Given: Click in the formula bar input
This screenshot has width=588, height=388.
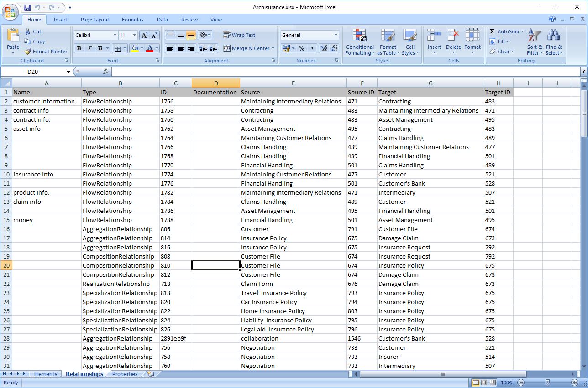Looking at the screenshot, I should 346,72.
